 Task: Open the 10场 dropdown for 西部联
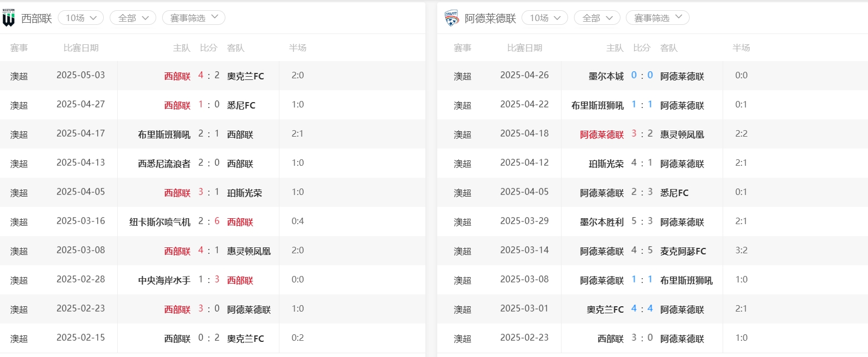(x=81, y=18)
